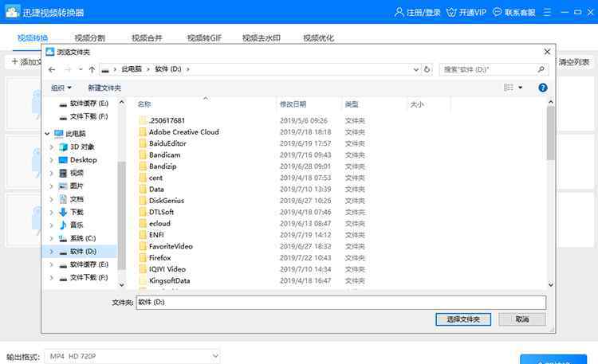
Task: Open the address bar history dropdown
Action: pos(415,69)
